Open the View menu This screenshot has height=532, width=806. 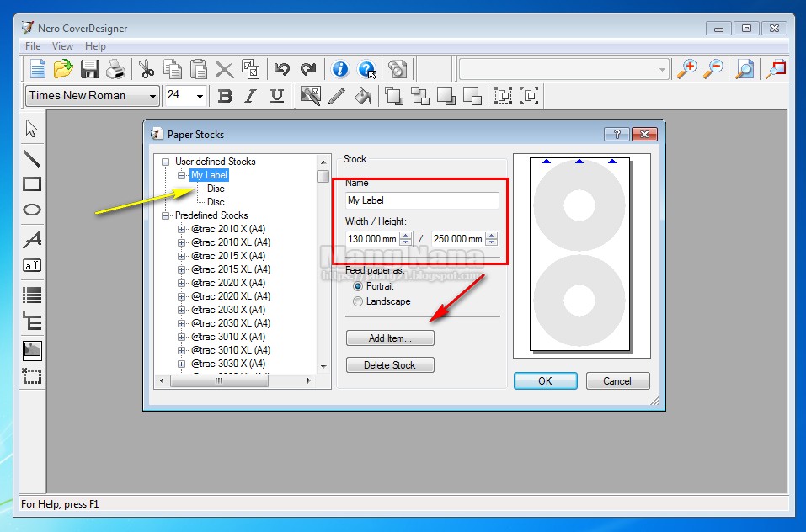(x=62, y=46)
